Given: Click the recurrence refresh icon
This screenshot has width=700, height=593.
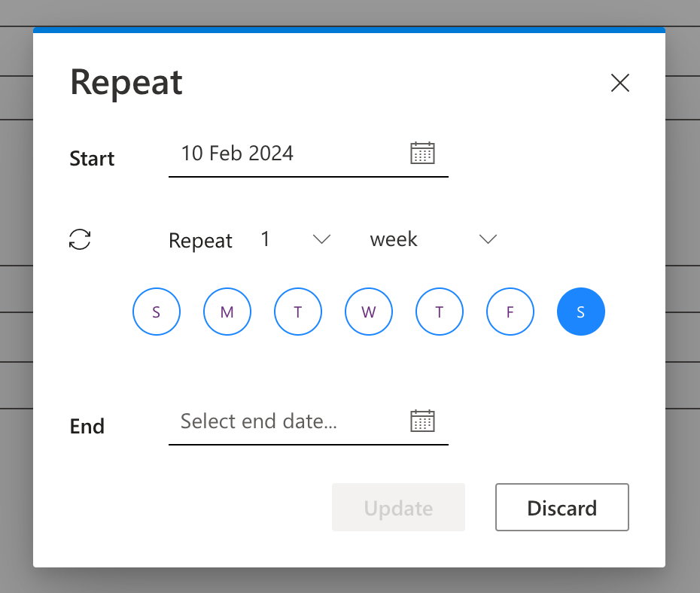Looking at the screenshot, I should pos(80,239).
